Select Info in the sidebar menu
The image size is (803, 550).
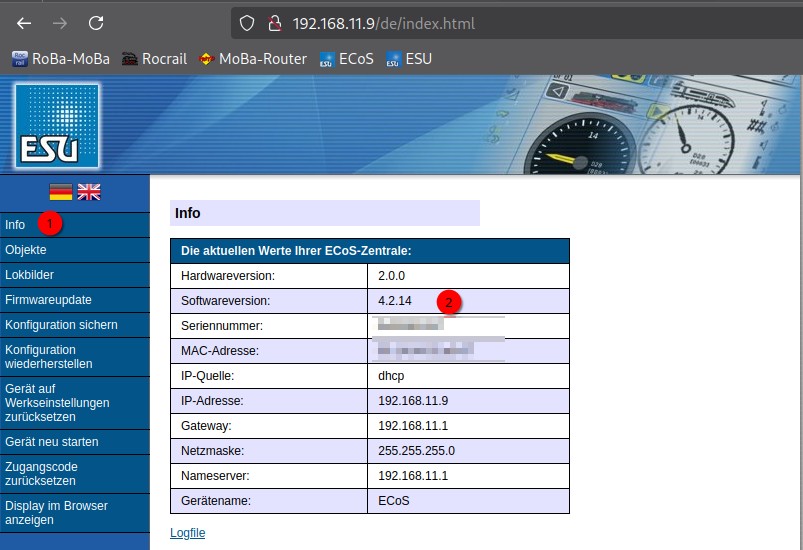[x=15, y=225]
